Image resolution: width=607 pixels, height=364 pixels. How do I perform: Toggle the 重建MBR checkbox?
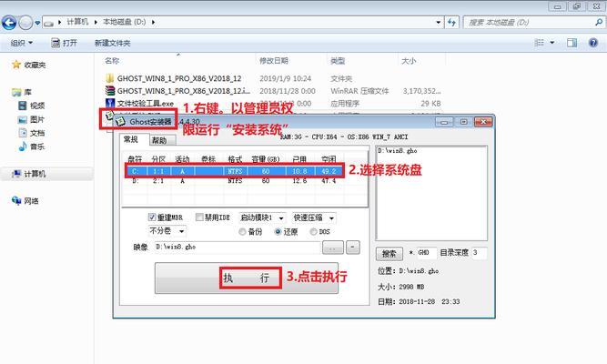click(x=152, y=217)
